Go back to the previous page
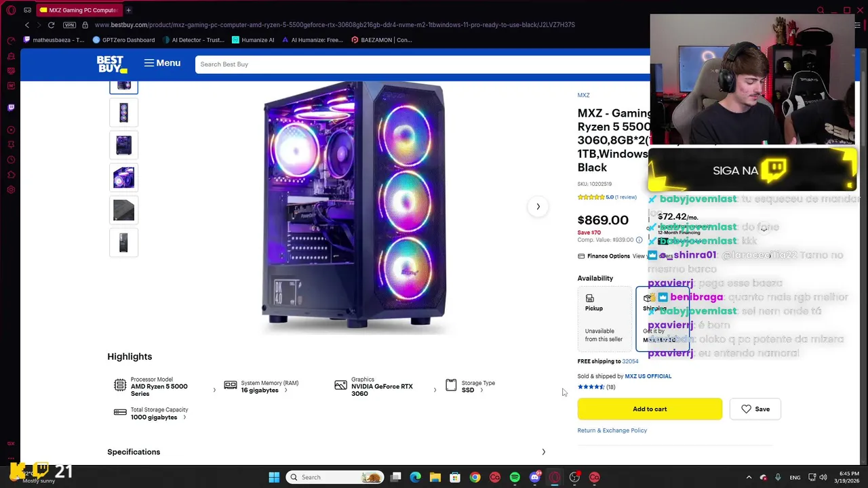The image size is (868, 488). [x=27, y=25]
